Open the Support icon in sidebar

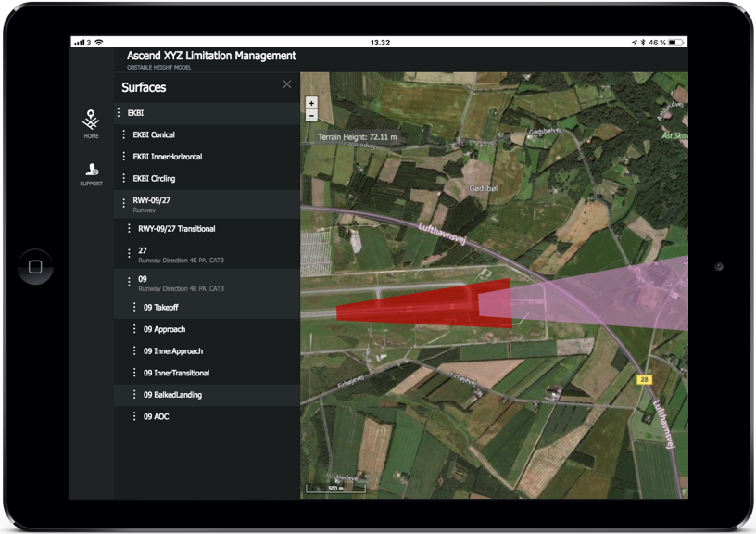[x=91, y=172]
